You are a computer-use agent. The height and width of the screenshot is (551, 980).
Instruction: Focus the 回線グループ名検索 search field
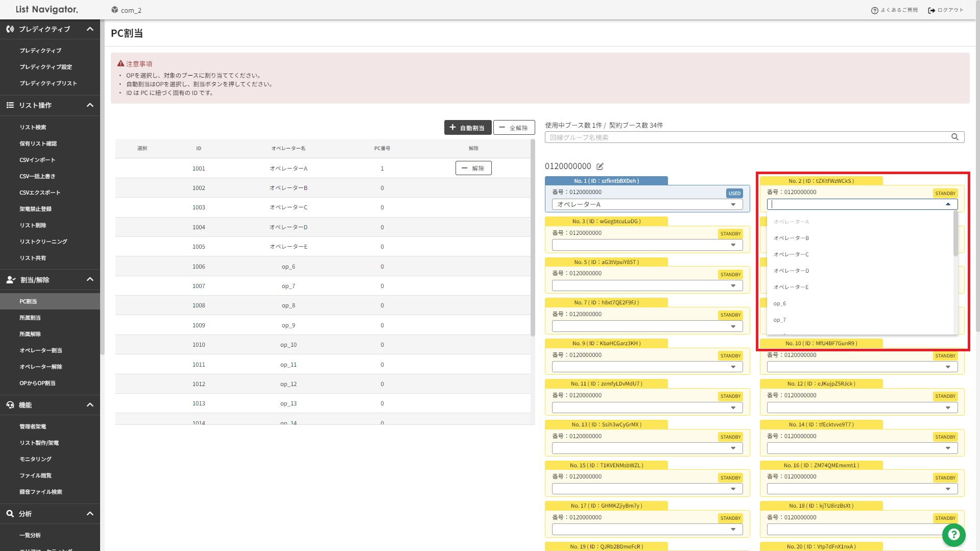click(754, 137)
